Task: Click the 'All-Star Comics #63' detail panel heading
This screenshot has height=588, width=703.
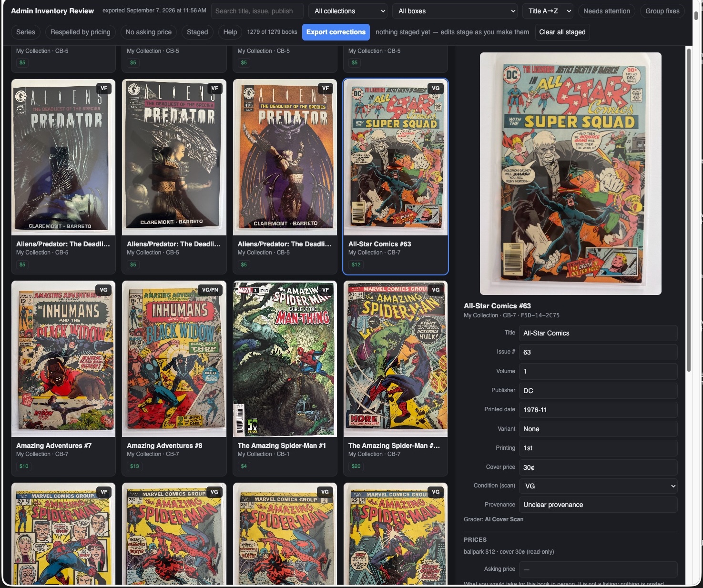Action: [x=497, y=306]
